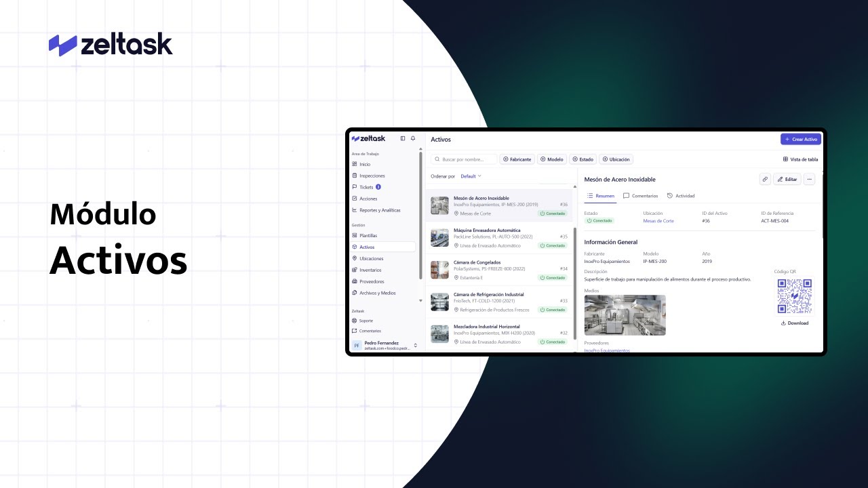The width and height of the screenshot is (868, 488).
Task: Switch to Vista de tabla
Action: [x=800, y=159]
